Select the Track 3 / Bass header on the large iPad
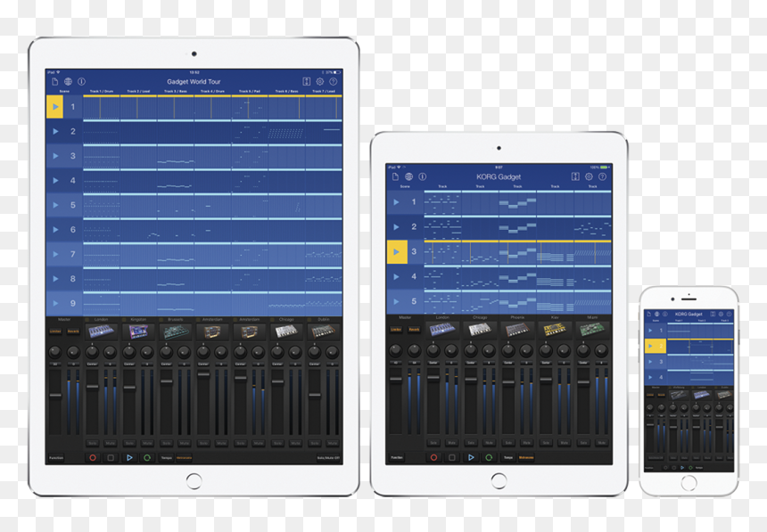The image size is (767, 532). click(176, 92)
